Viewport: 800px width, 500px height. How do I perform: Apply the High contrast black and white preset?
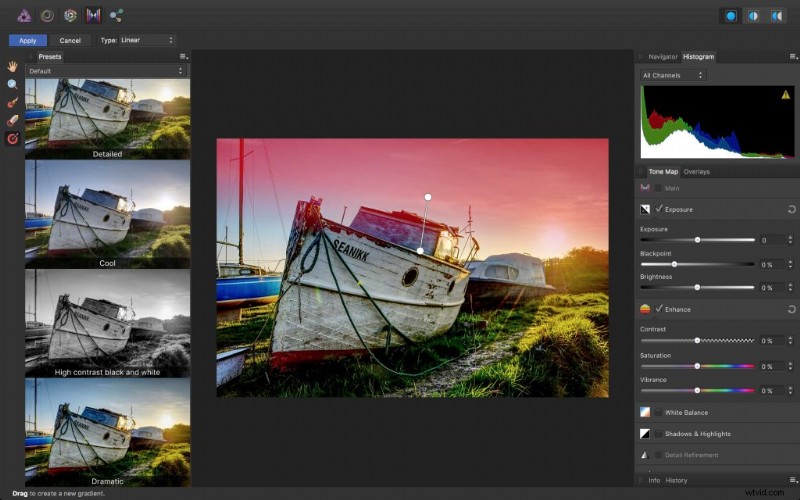(x=108, y=323)
